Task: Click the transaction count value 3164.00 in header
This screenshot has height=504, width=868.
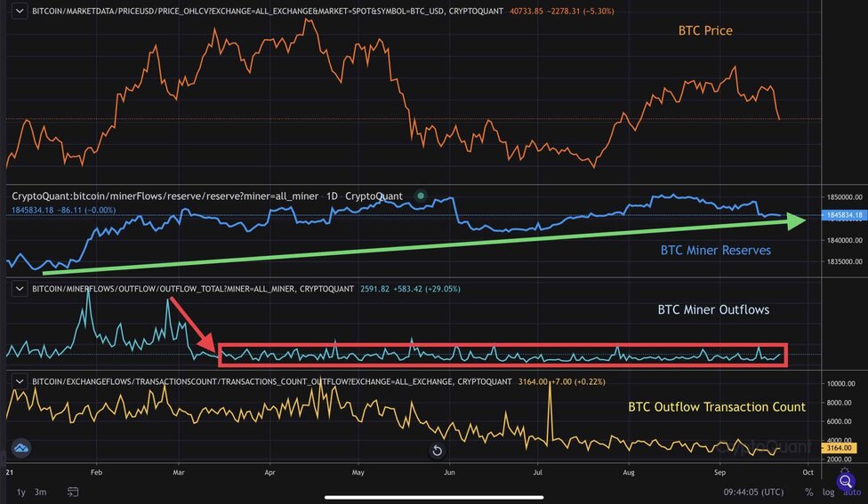Action: click(533, 381)
